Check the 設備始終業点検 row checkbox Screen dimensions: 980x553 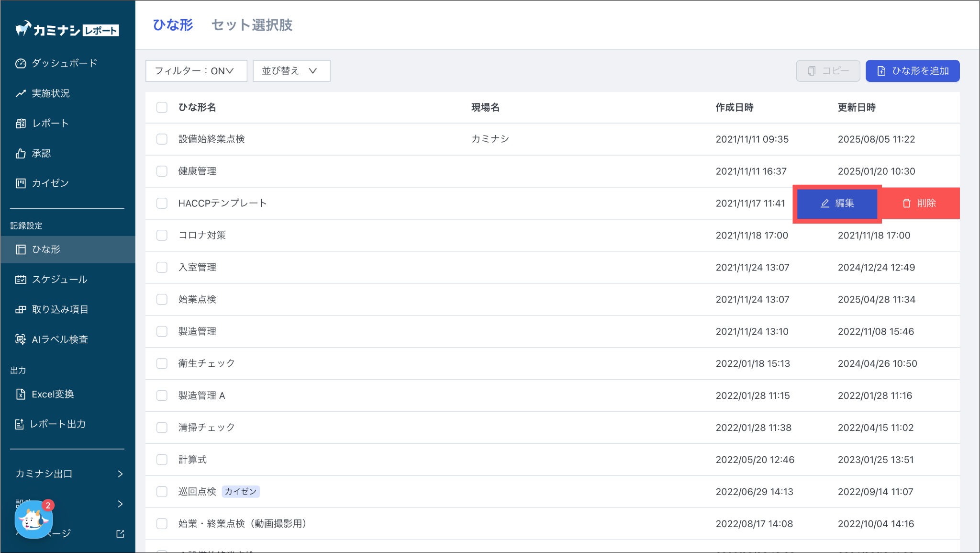162,139
